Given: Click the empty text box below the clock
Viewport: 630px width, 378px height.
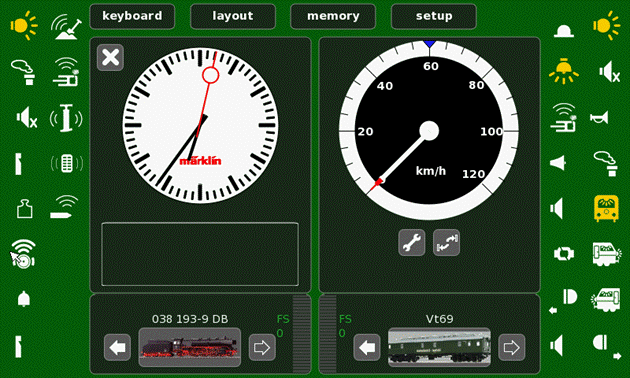Looking at the screenshot, I should (200, 254).
